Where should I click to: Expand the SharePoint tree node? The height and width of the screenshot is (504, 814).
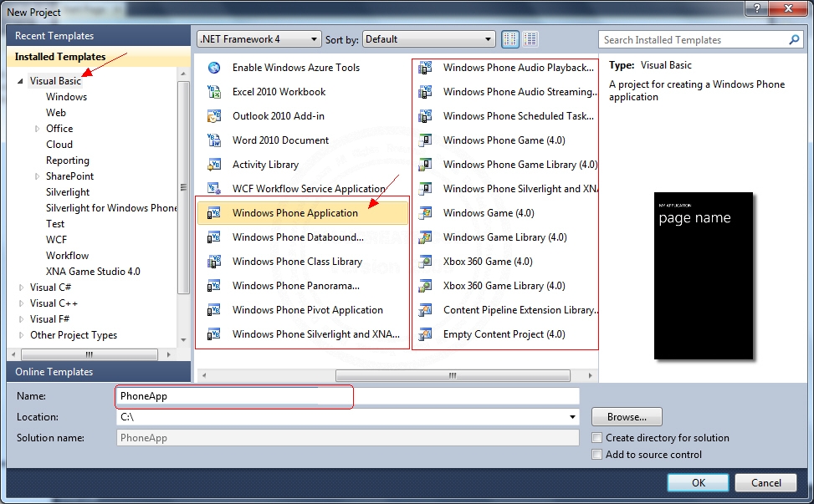click(x=37, y=176)
